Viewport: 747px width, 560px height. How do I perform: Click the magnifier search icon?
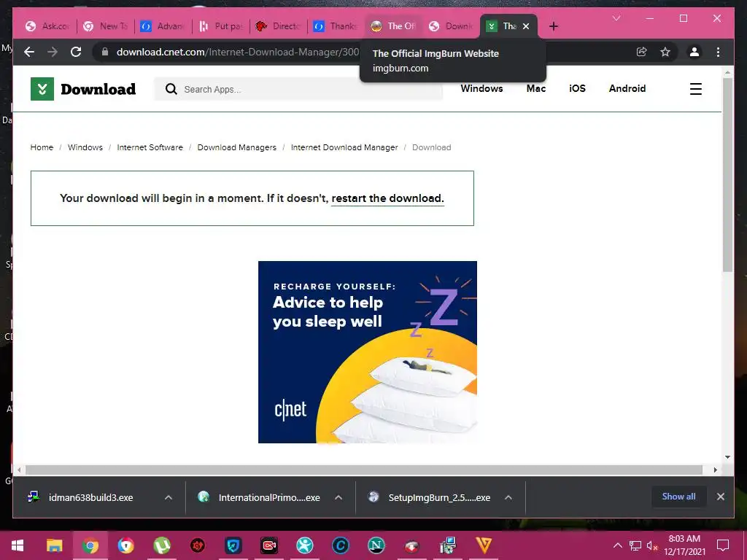[171, 89]
